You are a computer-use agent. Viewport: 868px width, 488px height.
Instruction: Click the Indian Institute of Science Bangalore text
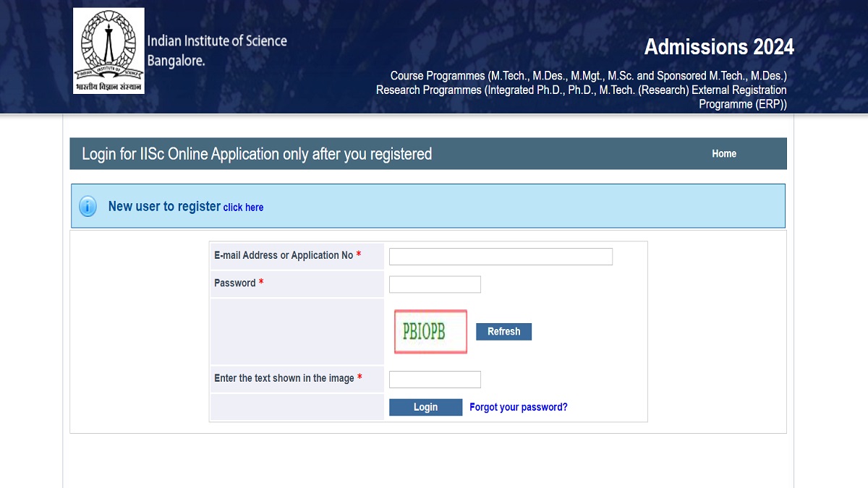coord(216,49)
